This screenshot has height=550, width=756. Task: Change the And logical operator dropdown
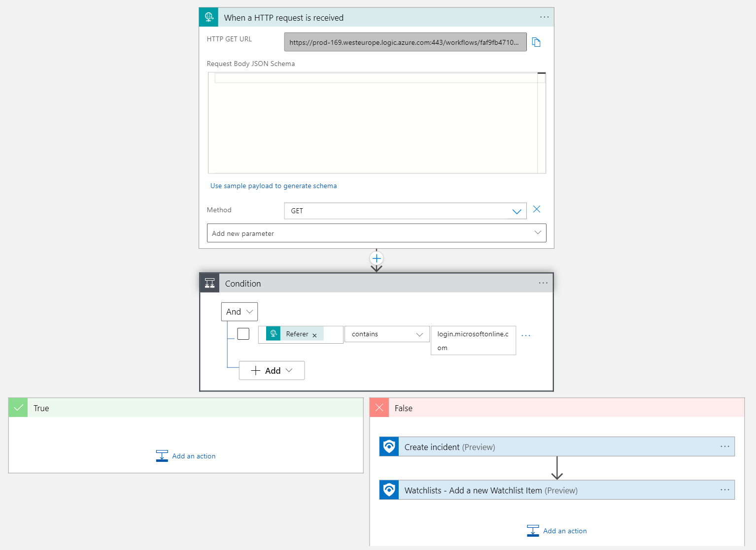click(240, 312)
